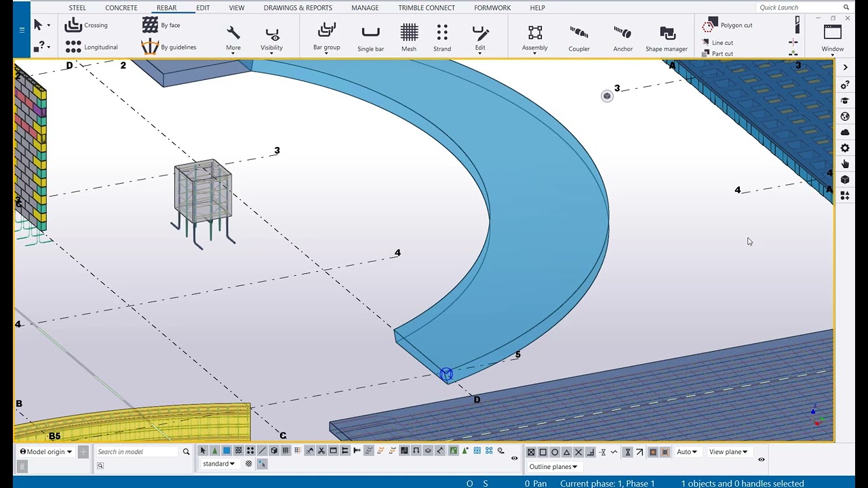The width and height of the screenshot is (868, 488).
Task: Toggle snapping toolbar eye visibility
Action: [762, 460]
